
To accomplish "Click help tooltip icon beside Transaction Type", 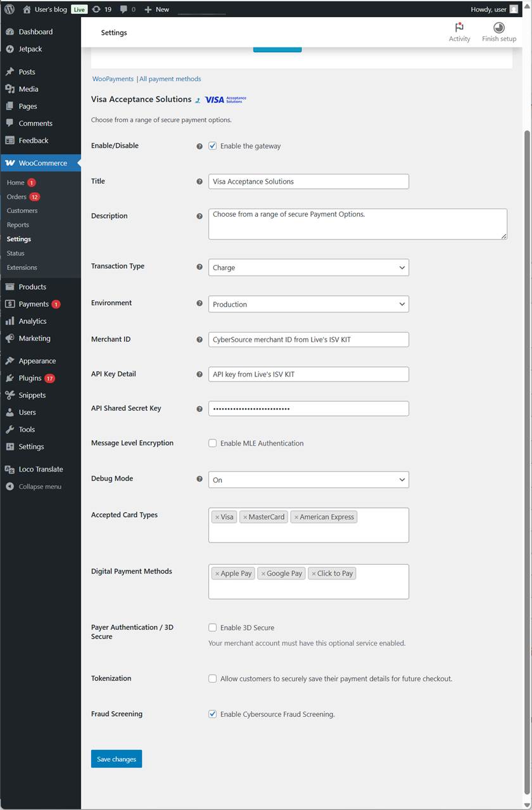I will click(x=199, y=267).
